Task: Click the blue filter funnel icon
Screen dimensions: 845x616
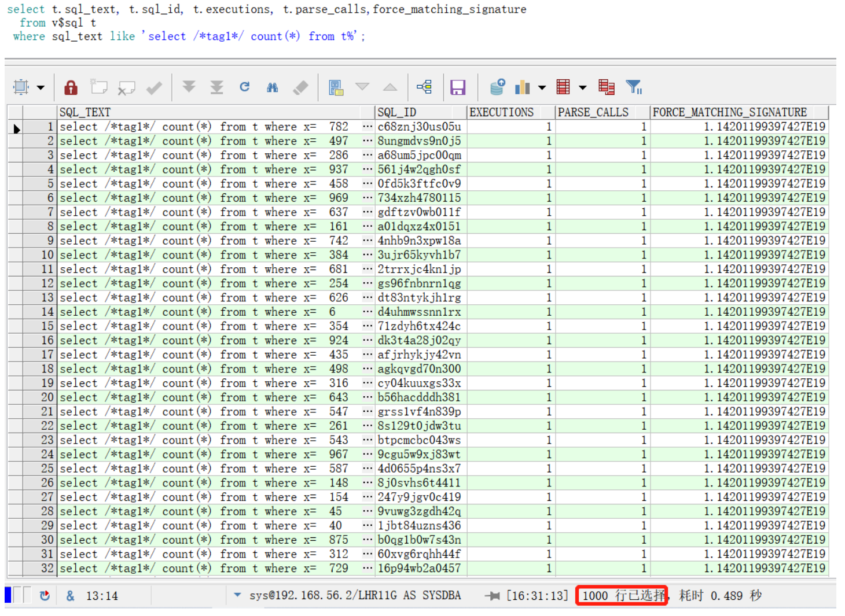Action: 634,87
